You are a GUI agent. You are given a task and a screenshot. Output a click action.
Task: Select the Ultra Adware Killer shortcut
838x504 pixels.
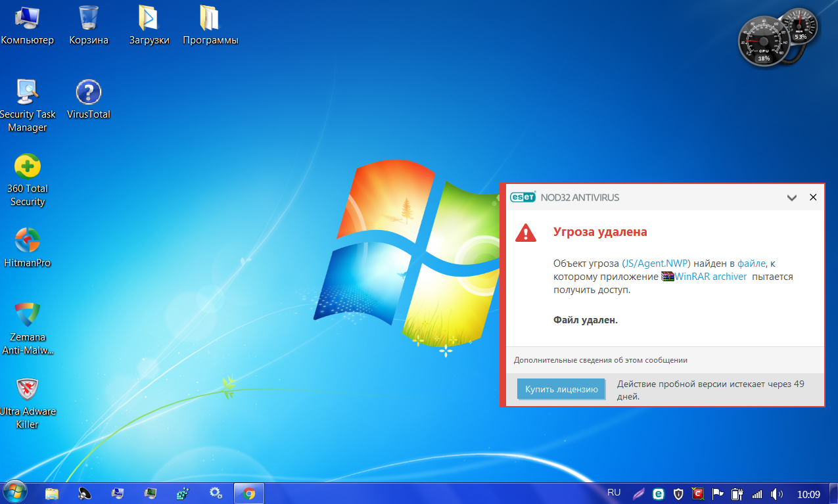(x=27, y=403)
